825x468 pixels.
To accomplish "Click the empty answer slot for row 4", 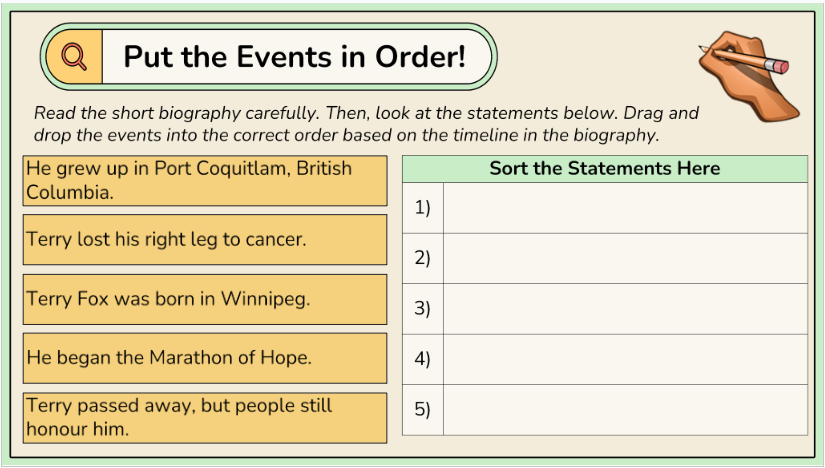I will 625,359.
